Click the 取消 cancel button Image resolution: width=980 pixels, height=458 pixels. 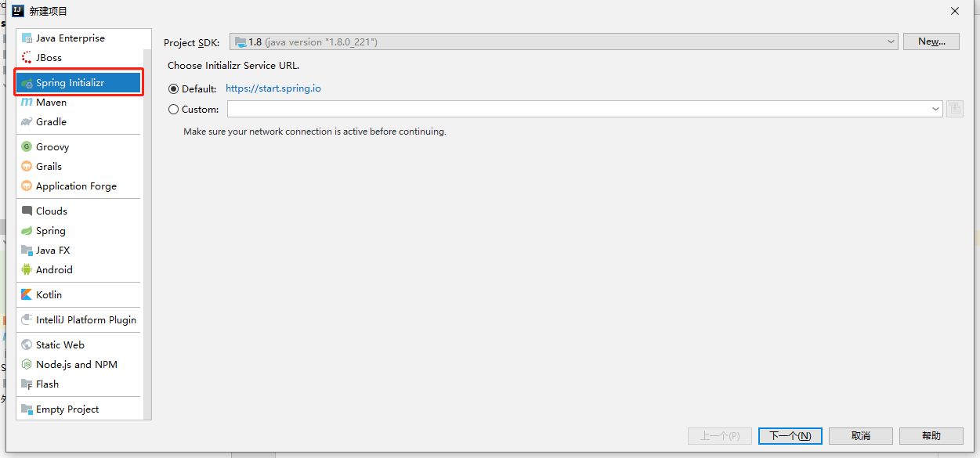861,435
